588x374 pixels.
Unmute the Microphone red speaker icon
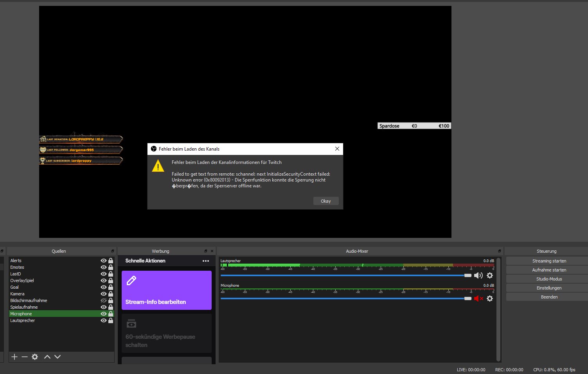478,298
